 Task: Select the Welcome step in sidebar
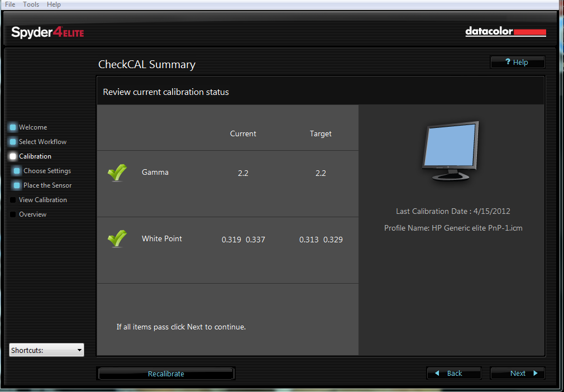[33, 127]
